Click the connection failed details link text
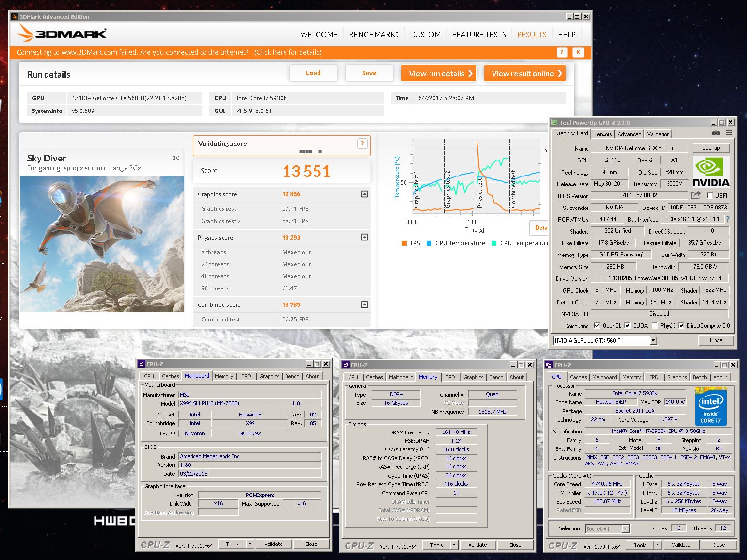Screen dimensions: 747x560 point(288,52)
